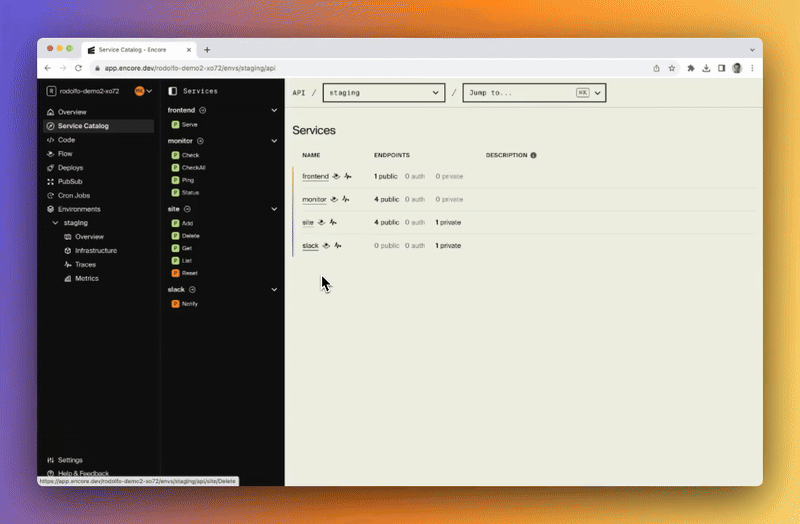Open the Jump to dropdown

click(534, 93)
